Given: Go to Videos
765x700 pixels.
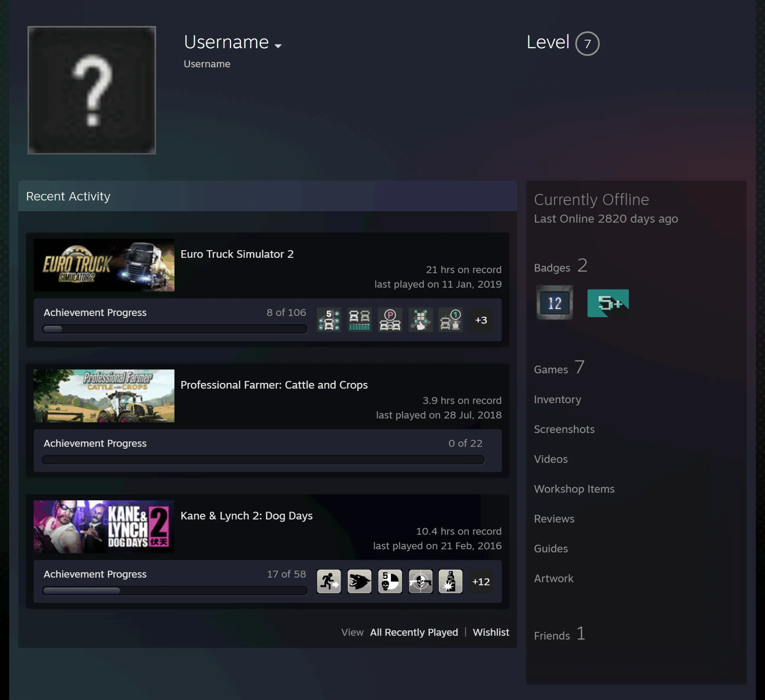Looking at the screenshot, I should click(551, 459).
